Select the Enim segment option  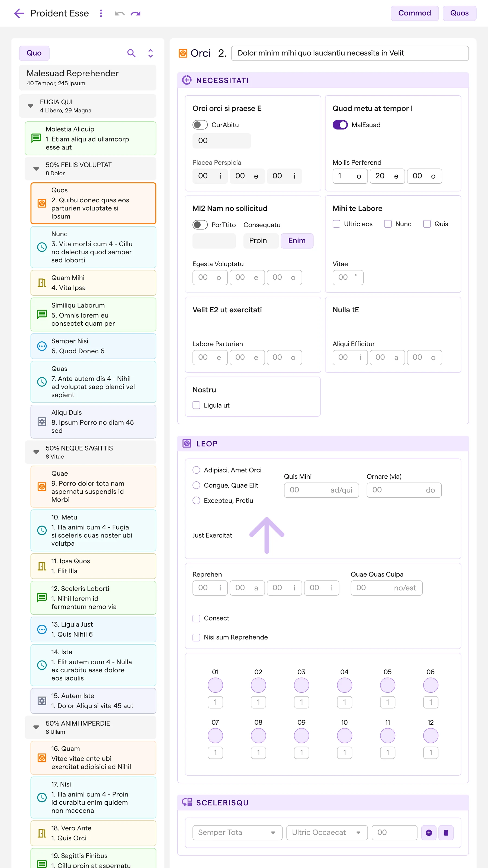297,241
